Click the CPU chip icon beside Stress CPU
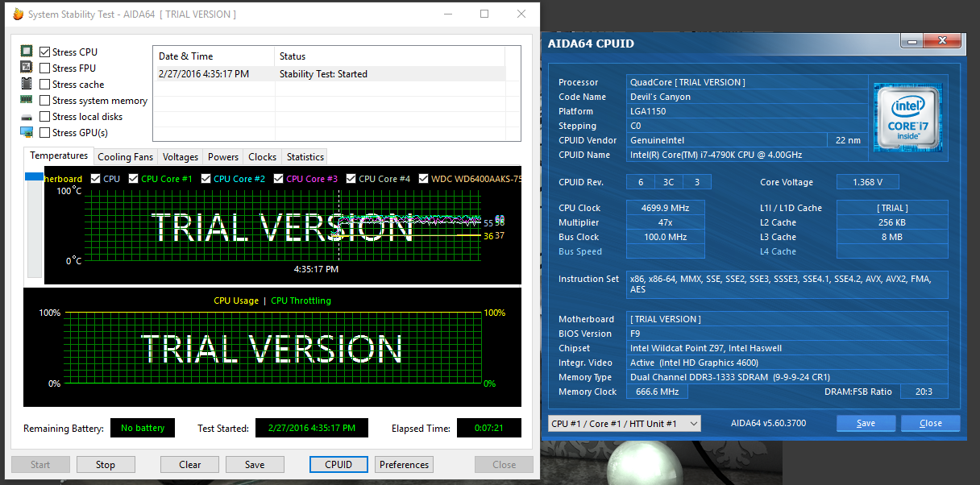This screenshot has height=485, width=980. coord(27,52)
